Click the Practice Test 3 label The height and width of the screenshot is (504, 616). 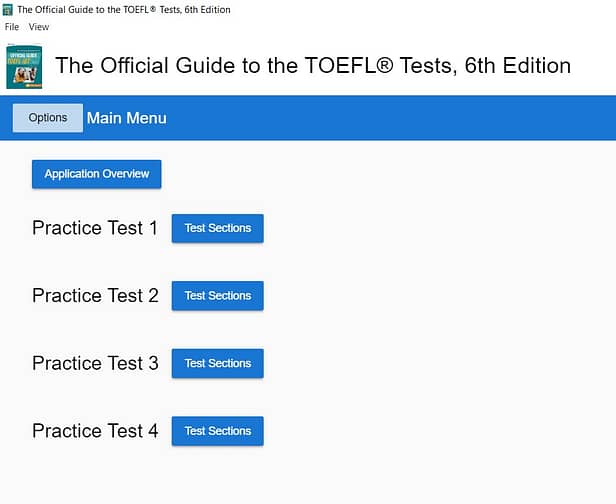[95, 363]
